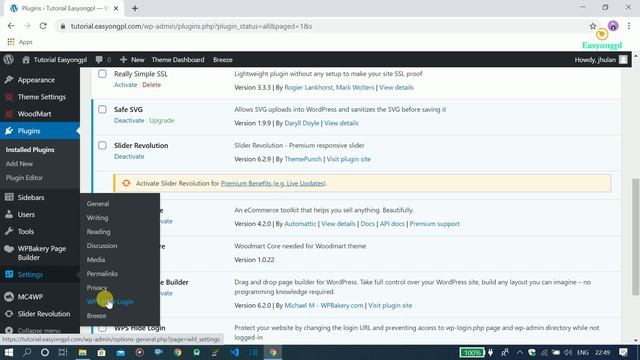Viewport: 640px width, 360px height.
Task: Deactivate the Safe SVG plugin
Action: 129,121
